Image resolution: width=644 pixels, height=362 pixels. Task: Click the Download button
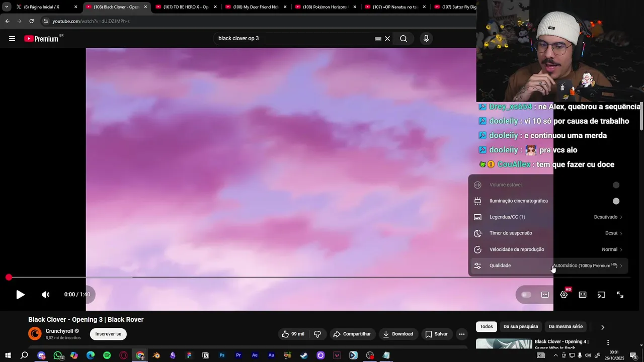(397, 334)
